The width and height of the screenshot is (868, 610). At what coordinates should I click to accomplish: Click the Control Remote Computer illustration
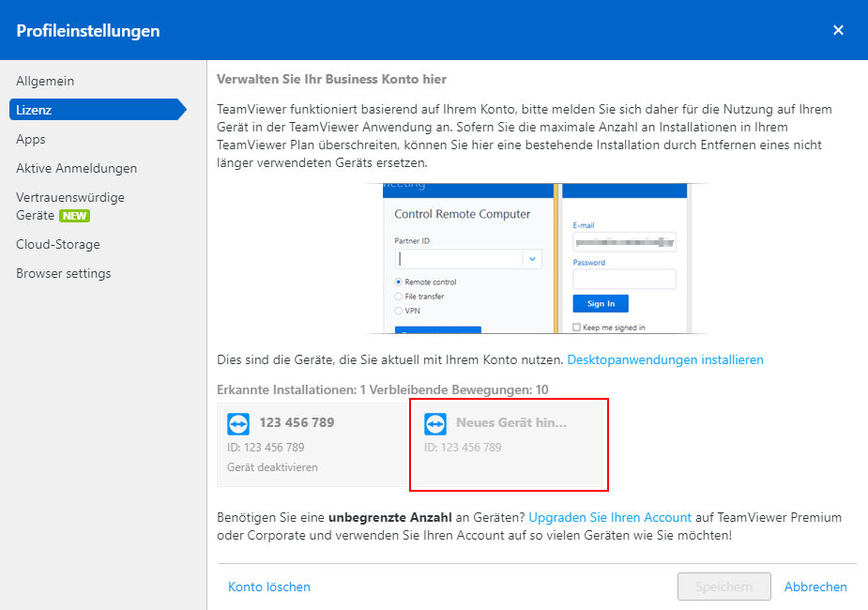tap(537, 258)
